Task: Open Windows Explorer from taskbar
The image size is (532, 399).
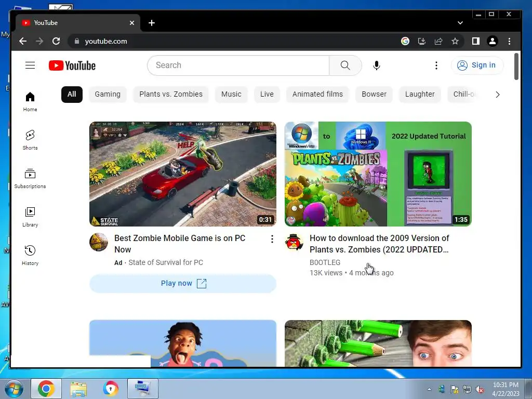Action: pos(78,389)
